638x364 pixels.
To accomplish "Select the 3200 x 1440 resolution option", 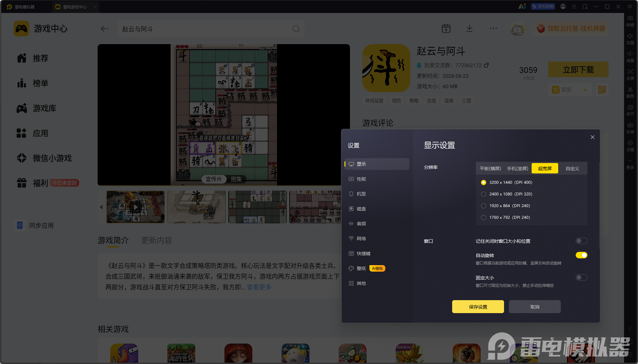I will coord(506,182).
